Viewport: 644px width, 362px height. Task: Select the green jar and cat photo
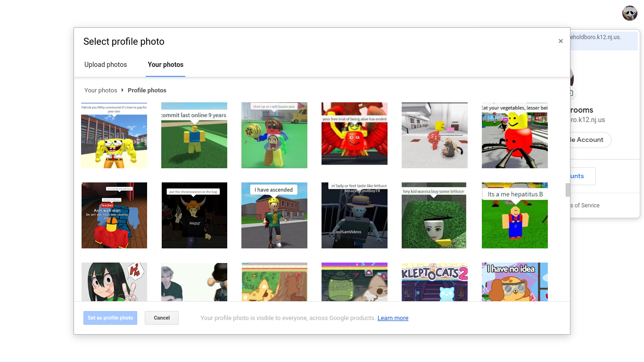355,282
